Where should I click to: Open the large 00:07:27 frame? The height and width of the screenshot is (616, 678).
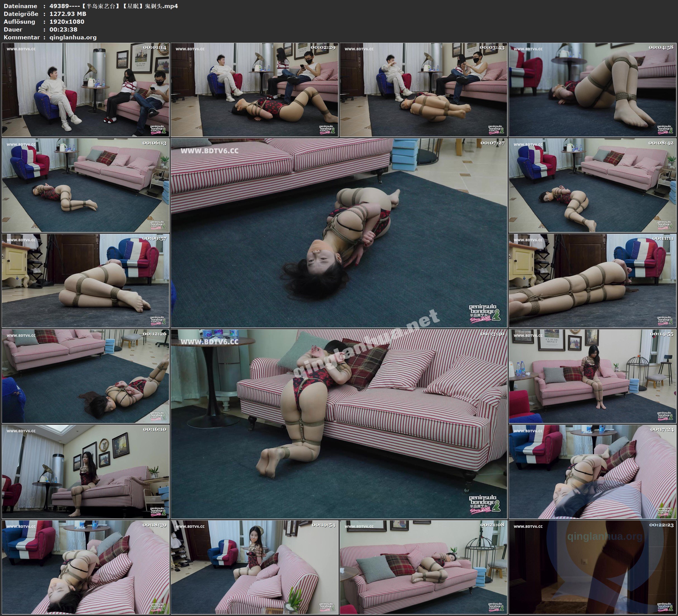339,233
